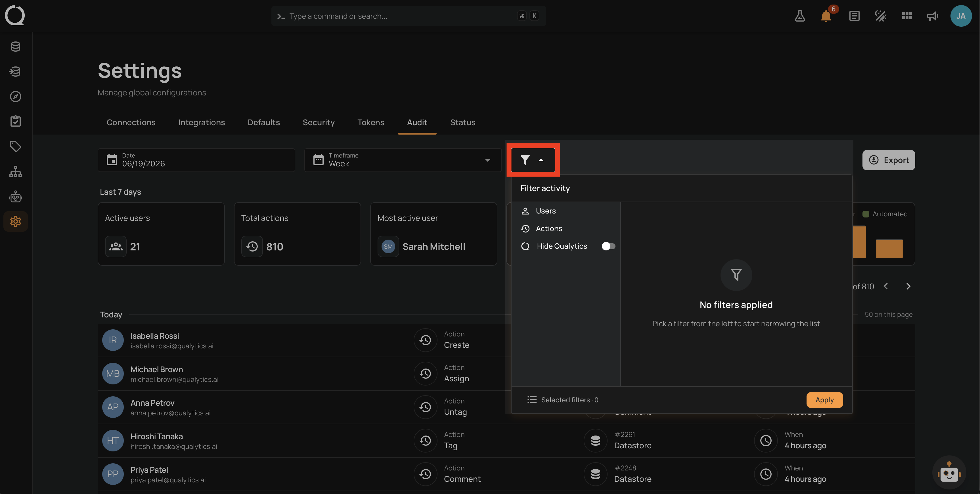Go to the previous page arrow
The height and width of the screenshot is (494, 980).
click(886, 286)
